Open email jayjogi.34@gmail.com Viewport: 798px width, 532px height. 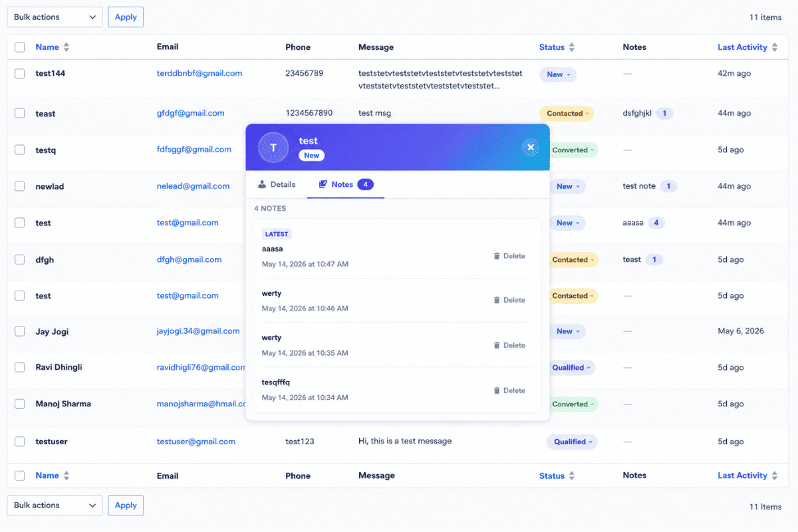(x=198, y=331)
